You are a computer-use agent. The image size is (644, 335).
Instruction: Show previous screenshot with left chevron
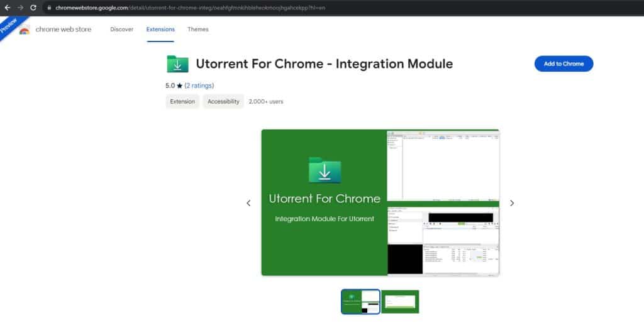248,203
